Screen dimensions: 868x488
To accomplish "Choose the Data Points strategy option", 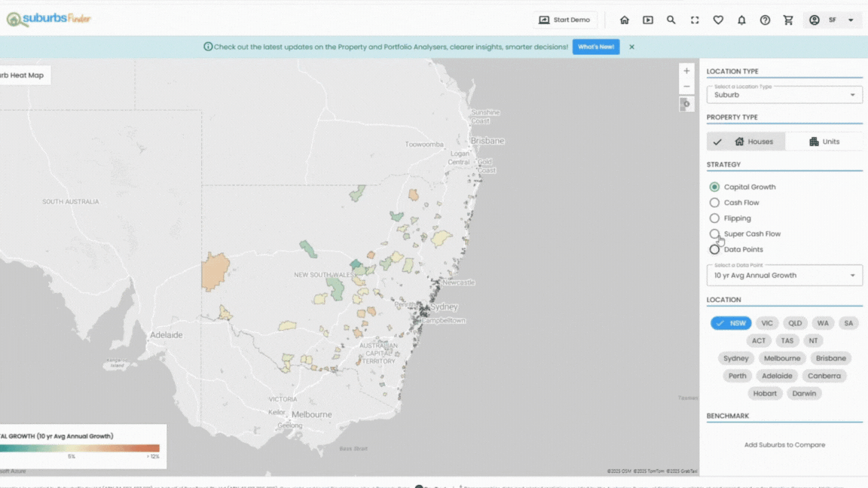I will [714, 249].
